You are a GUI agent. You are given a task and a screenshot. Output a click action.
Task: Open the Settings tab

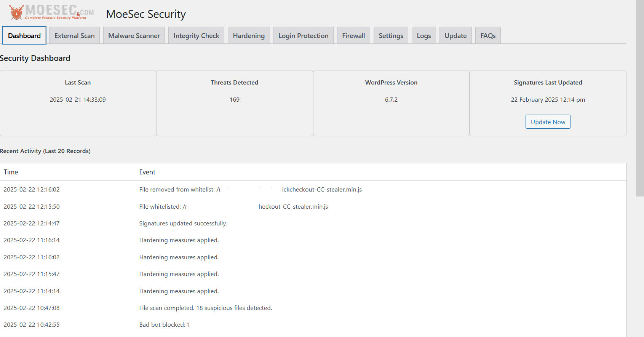391,35
